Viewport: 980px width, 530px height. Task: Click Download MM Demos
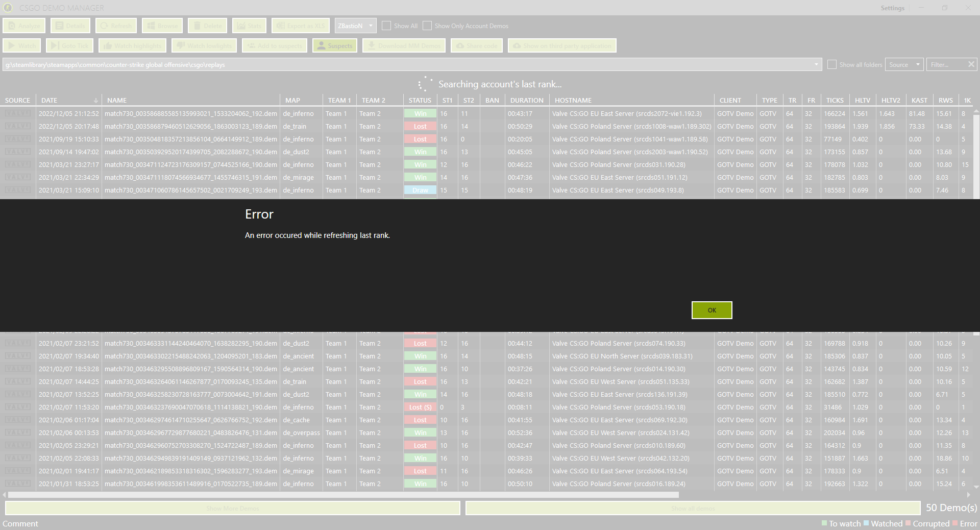point(404,45)
